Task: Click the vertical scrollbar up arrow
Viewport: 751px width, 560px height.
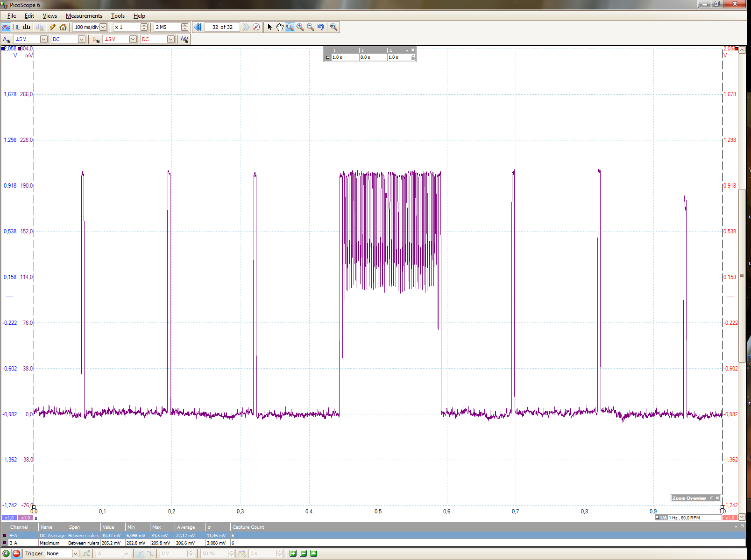Action: pyautogui.click(x=742, y=49)
